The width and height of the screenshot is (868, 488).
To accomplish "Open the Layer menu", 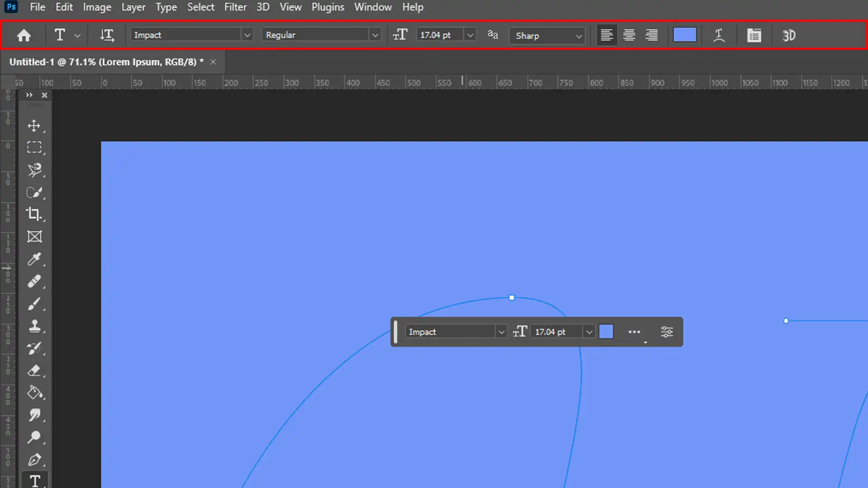I will click(133, 7).
